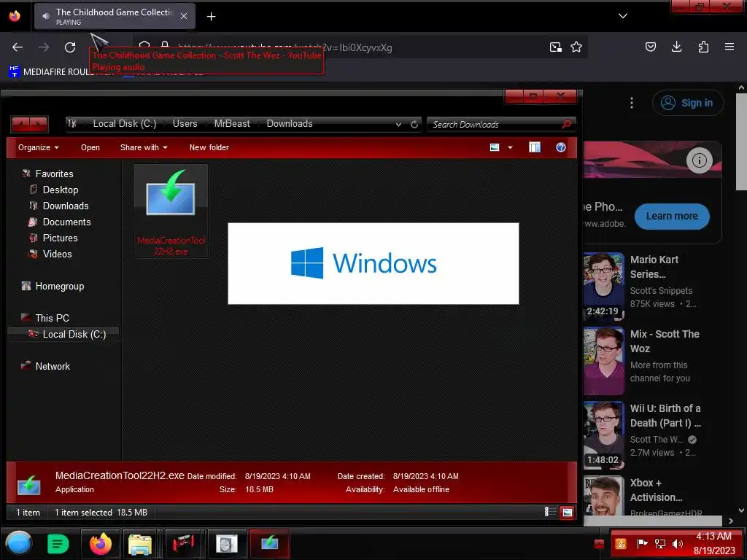747x560 pixels.
Task: Click the New folder button
Action: coord(209,147)
